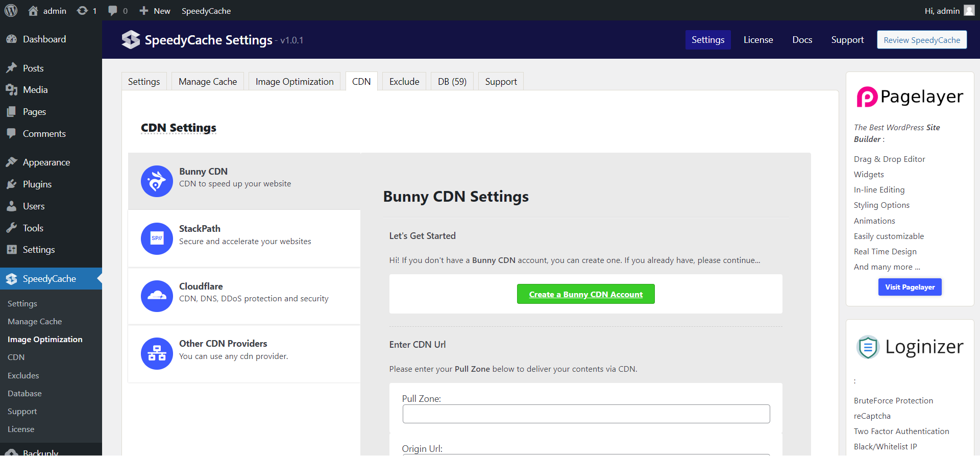Image resolution: width=980 pixels, height=456 pixels.
Task: Open the Plugins menu in sidebar
Action: pos(37,184)
